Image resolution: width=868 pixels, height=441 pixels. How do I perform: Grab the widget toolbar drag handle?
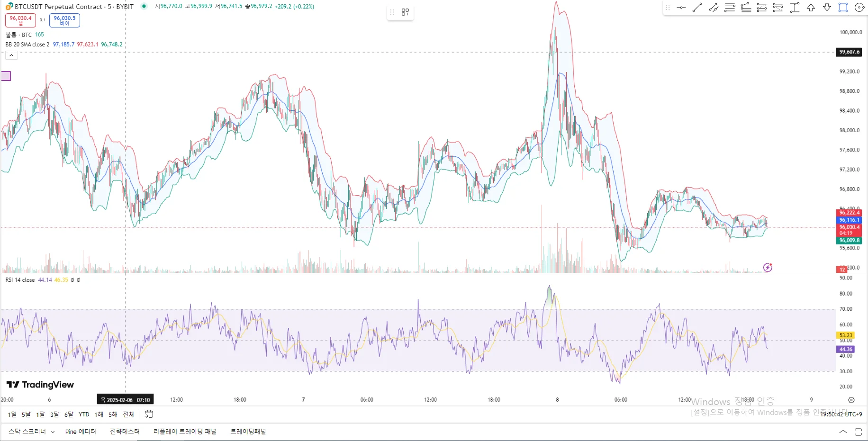392,12
